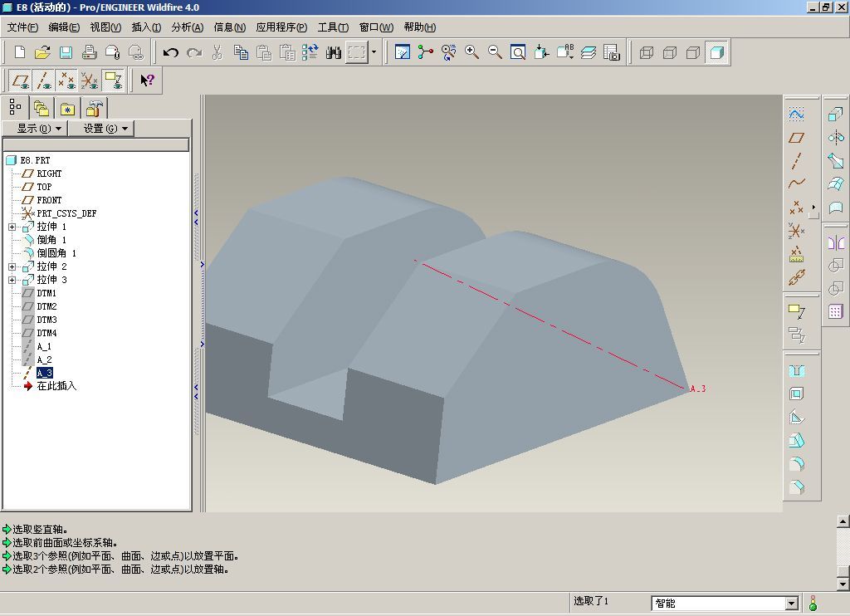Toggle datum axis display
Viewport: 850px width, 616px height.
click(x=43, y=81)
